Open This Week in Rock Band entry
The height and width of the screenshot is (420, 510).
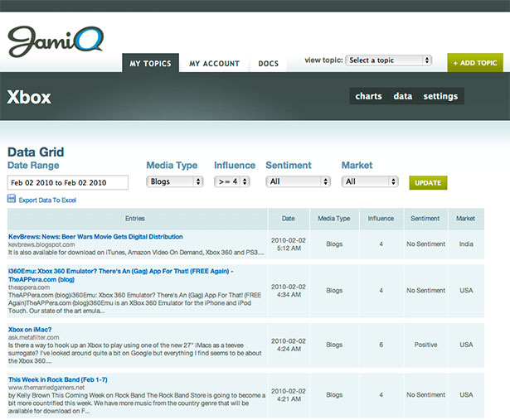(58, 379)
